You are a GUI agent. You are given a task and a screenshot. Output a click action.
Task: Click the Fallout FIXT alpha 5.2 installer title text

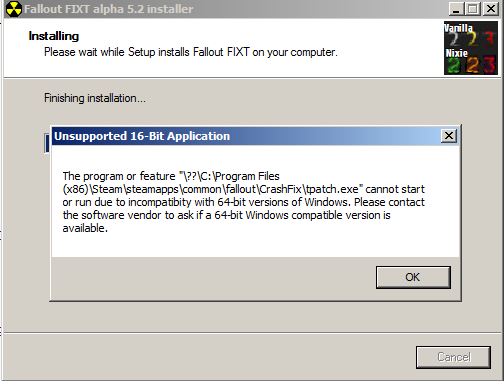(108, 9)
